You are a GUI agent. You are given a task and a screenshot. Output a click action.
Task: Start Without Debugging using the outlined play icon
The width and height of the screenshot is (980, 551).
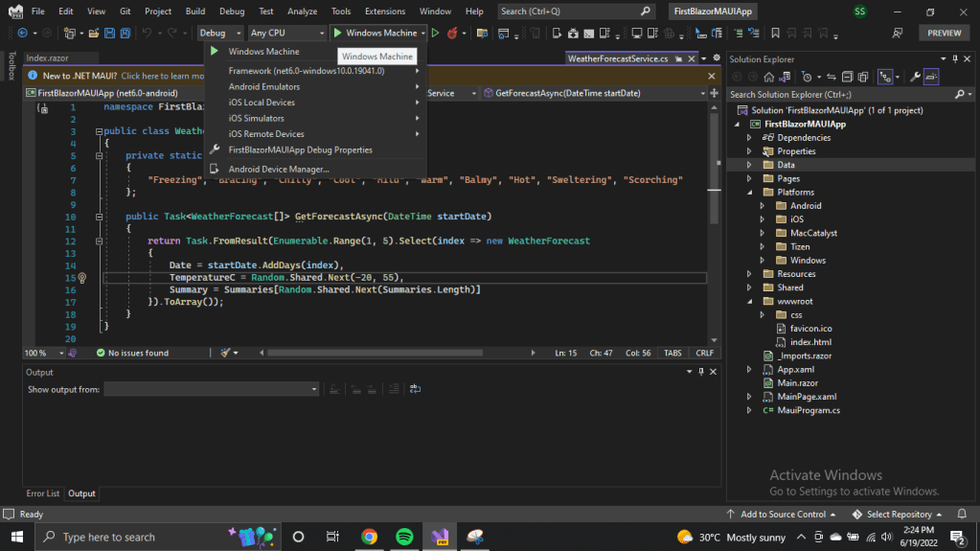(436, 33)
